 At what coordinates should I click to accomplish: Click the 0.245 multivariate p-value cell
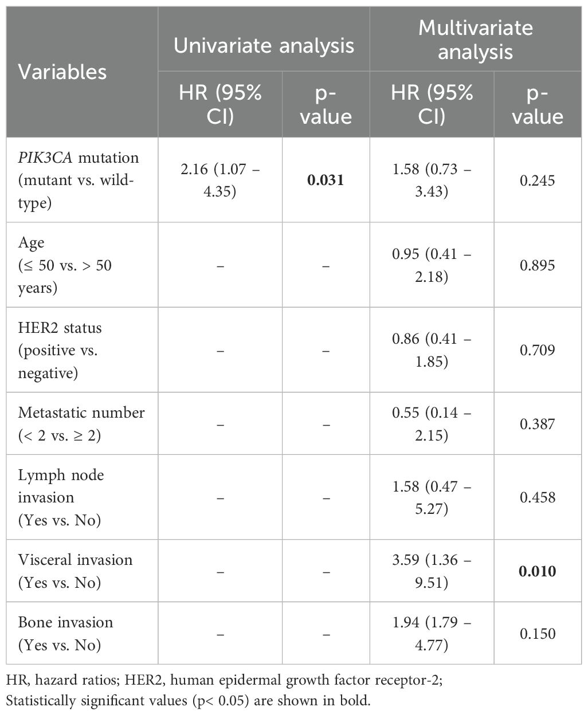pos(537,180)
